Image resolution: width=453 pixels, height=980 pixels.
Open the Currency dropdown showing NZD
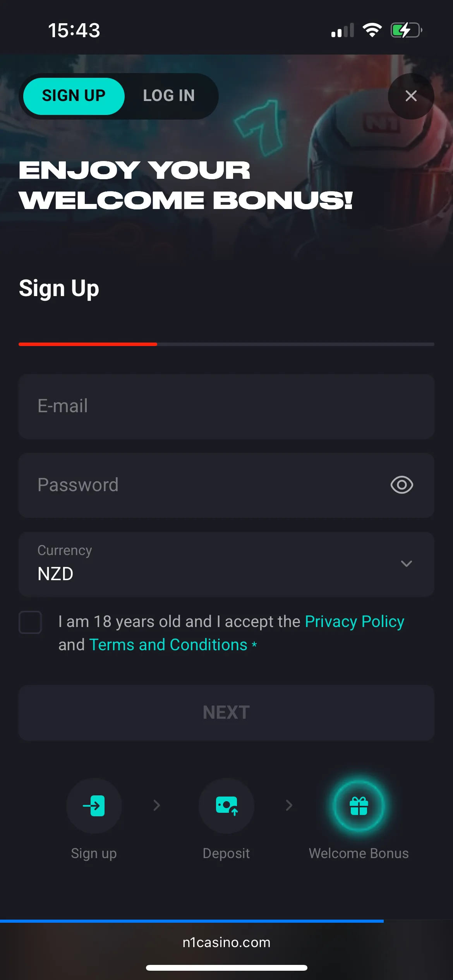(226, 564)
